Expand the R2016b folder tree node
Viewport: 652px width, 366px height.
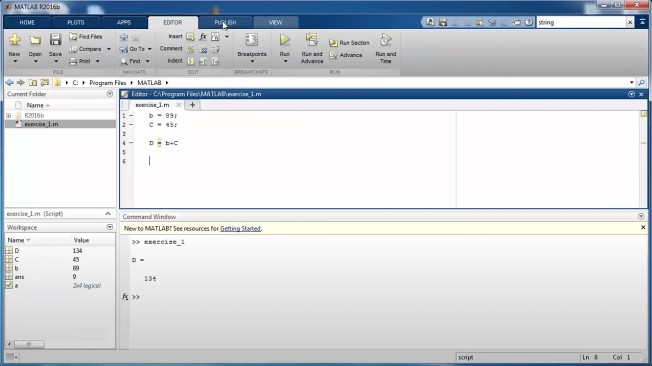[x=8, y=116]
